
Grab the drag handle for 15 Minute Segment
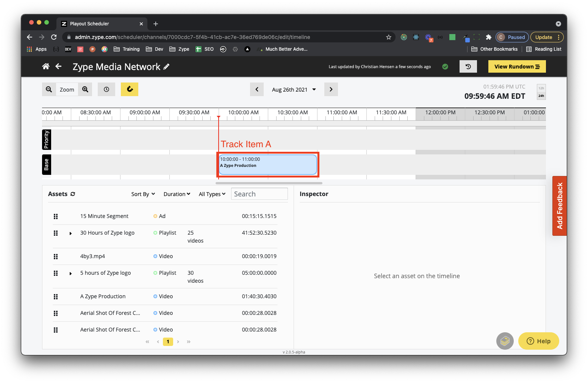click(x=56, y=216)
